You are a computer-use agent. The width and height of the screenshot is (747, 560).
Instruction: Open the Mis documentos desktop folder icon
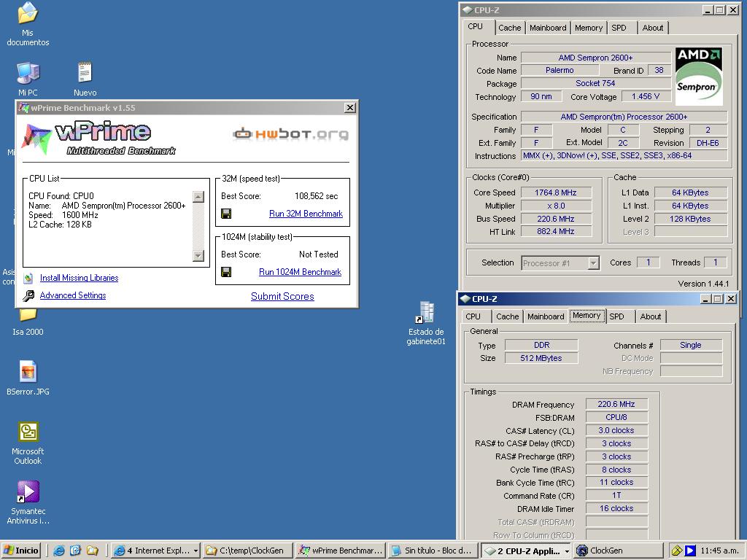point(28,13)
